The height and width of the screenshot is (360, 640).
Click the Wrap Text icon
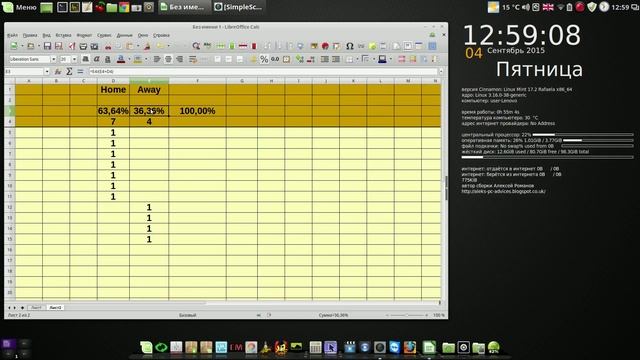pos(193,60)
